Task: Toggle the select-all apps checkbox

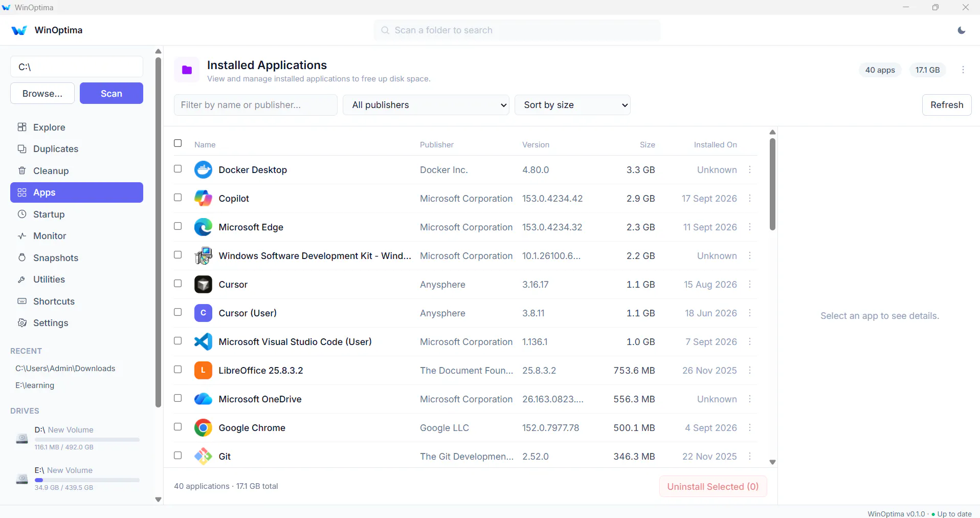Action: click(178, 143)
